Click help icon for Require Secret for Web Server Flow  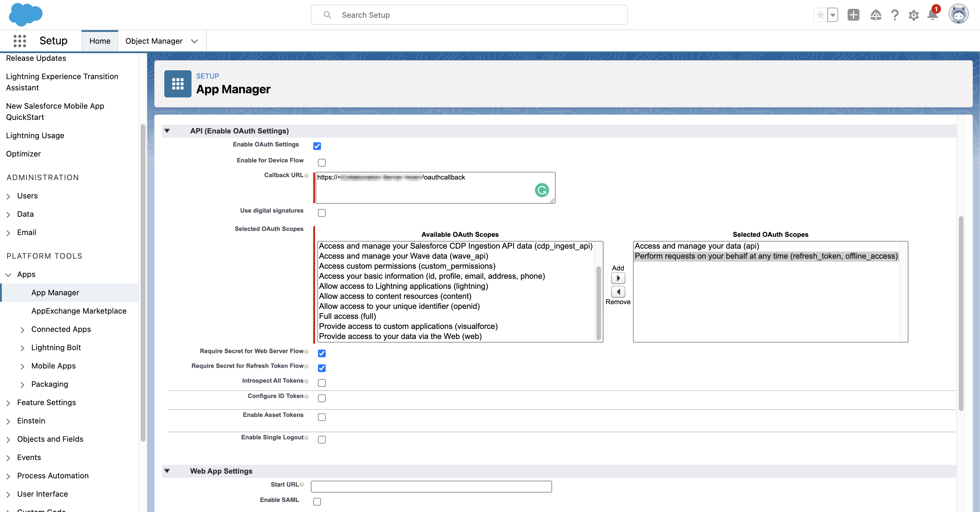click(307, 352)
